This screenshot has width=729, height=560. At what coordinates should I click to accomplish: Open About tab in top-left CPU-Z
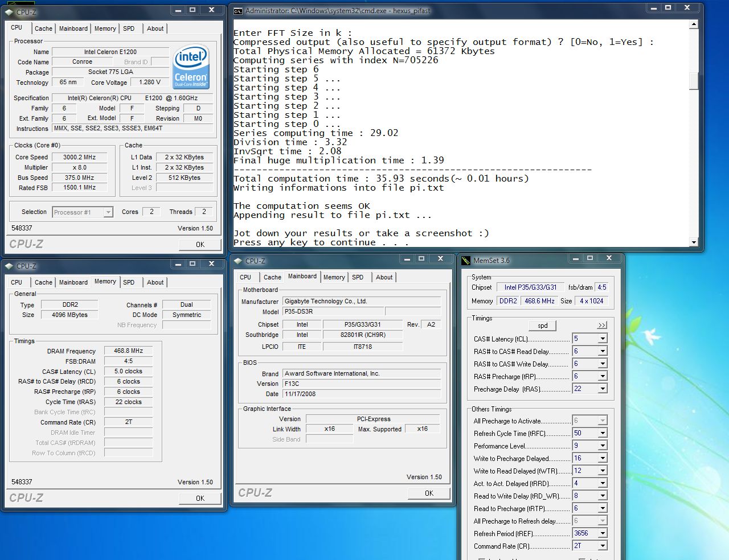pyautogui.click(x=155, y=28)
